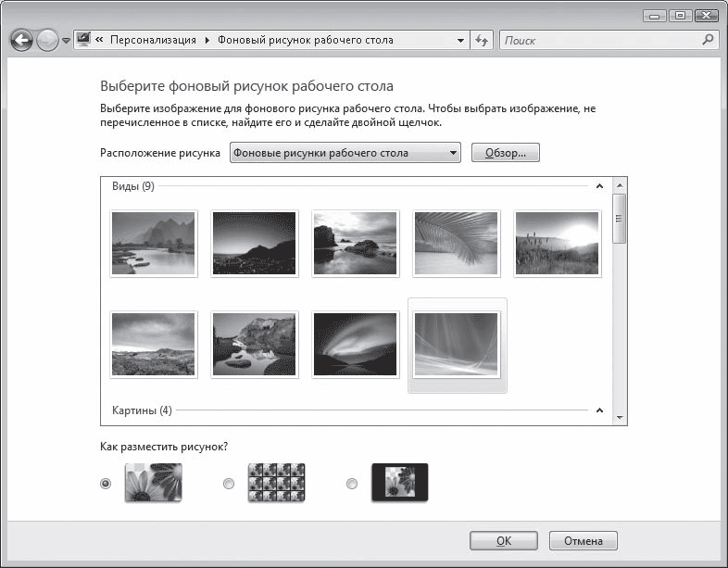Select the aurora borealis wallpaper thumbnail
Viewport: 728px width, 568px height.
coord(356,343)
